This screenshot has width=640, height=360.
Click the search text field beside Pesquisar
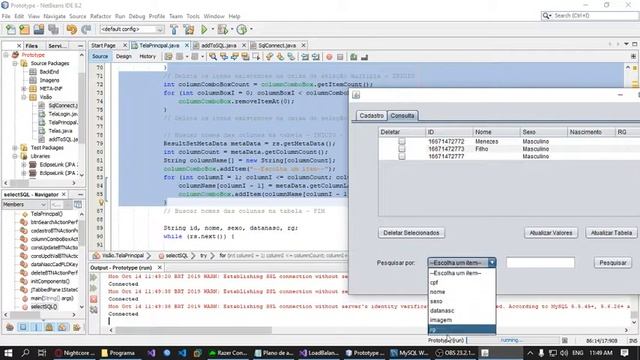click(540, 262)
